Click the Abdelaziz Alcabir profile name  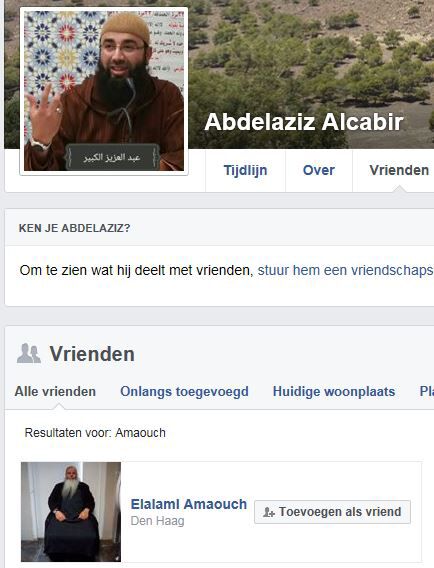tap(304, 122)
